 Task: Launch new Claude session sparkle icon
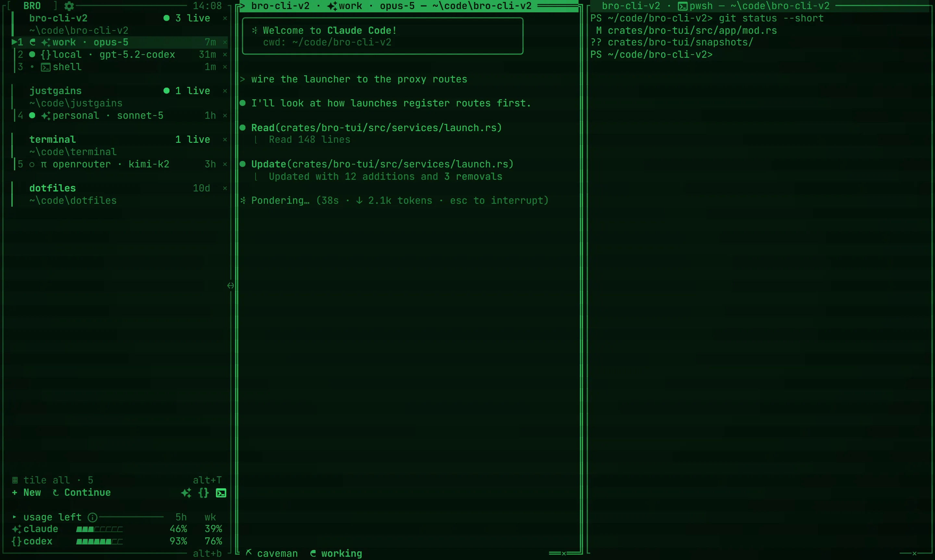coord(186,493)
